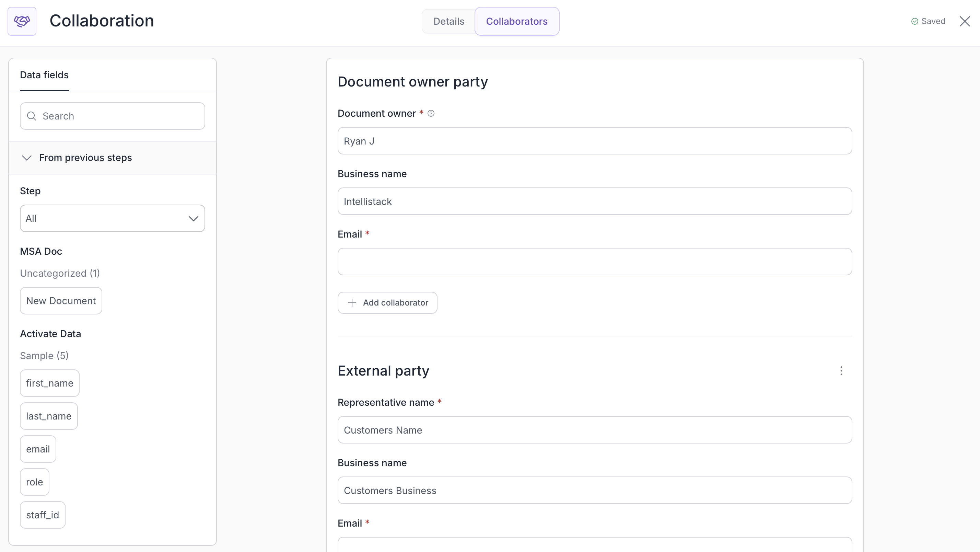
Task: Click the Representative name field
Action: (x=595, y=430)
